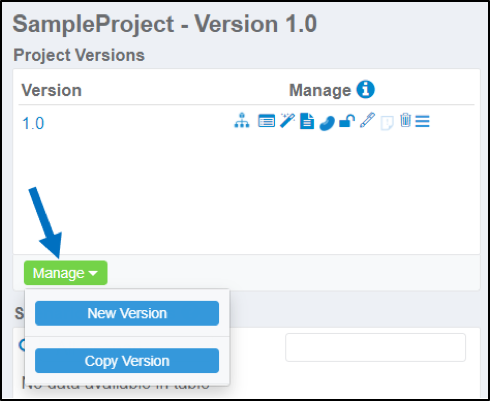The height and width of the screenshot is (401, 490).
Task: Click the faded note with exclamation icon
Action: (387, 123)
